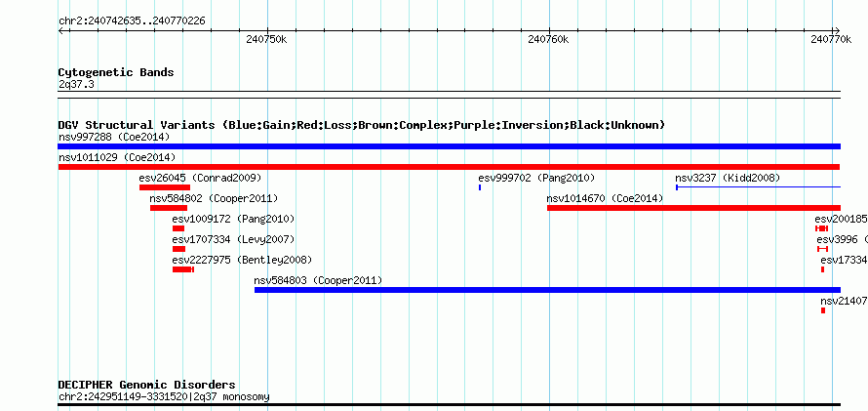Open the nsv584803 (Cooper2011) label
This screenshot has height=411, width=868.
tap(318, 280)
